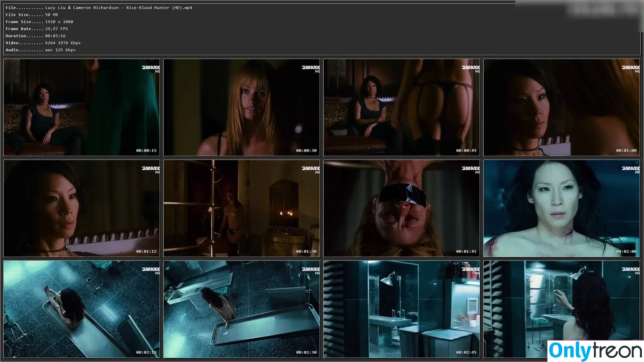Select the 'Frame Rate..... 29,97 FPS' line
The height and width of the screenshot is (362, 644).
[37, 29]
